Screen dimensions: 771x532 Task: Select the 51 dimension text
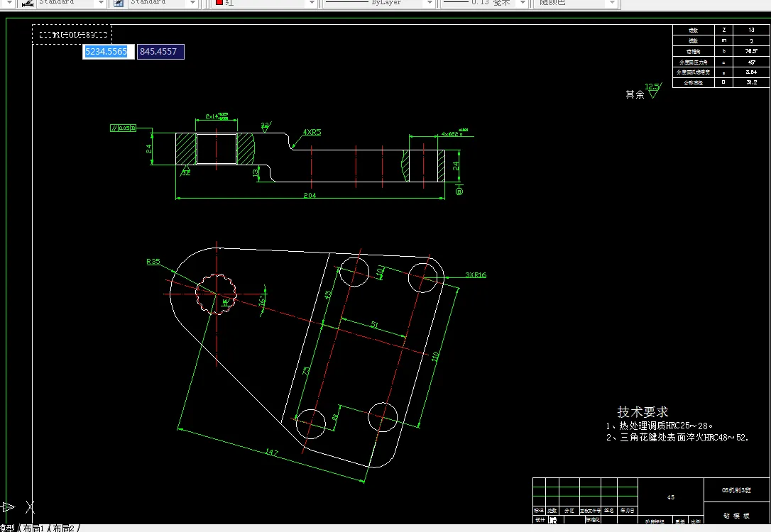pyautogui.click(x=375, y=325)
